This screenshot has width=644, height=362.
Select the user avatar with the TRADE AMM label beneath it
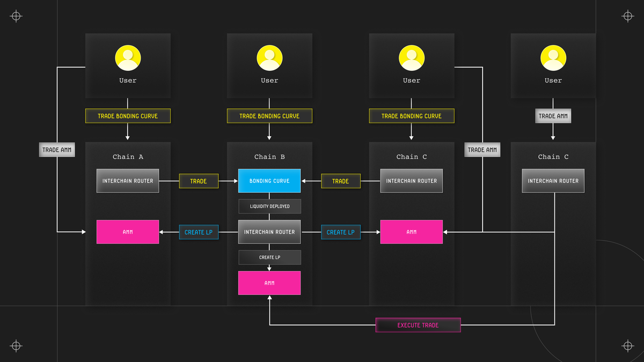[x=553, y=58]
